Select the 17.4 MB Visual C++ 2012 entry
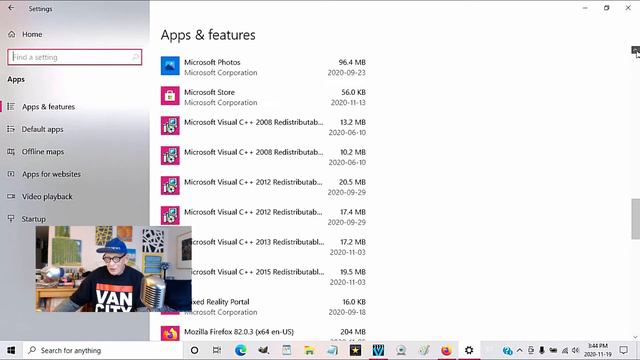 pos(263,217)
